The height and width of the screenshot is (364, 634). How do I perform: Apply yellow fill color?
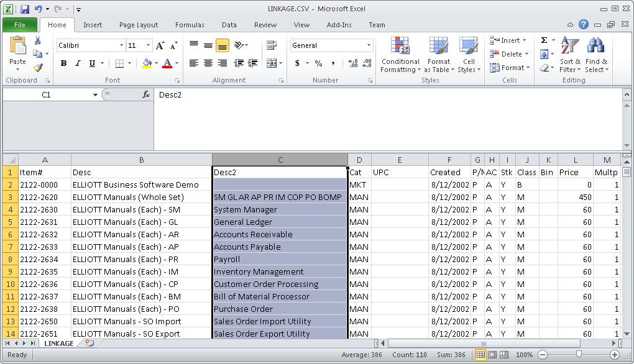pos(147,63)
